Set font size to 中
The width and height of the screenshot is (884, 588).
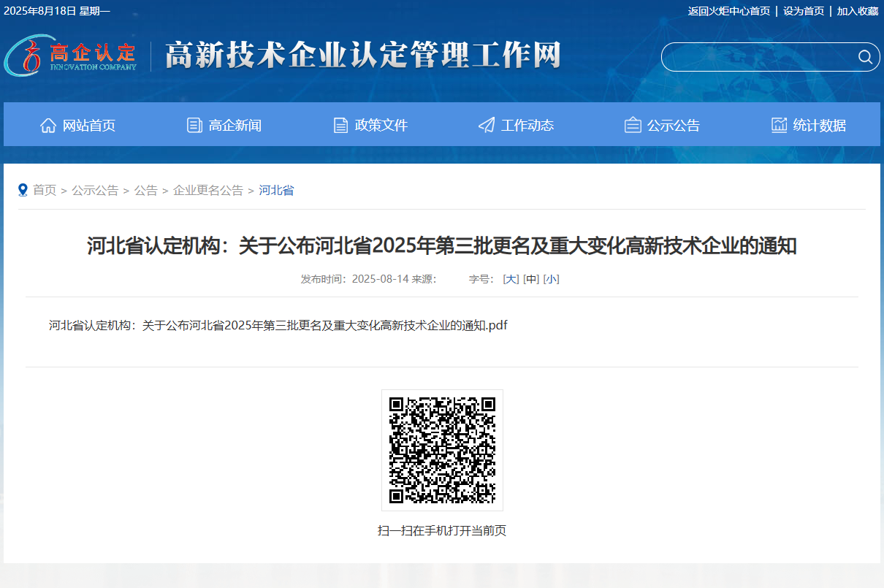tap(531, 279)
